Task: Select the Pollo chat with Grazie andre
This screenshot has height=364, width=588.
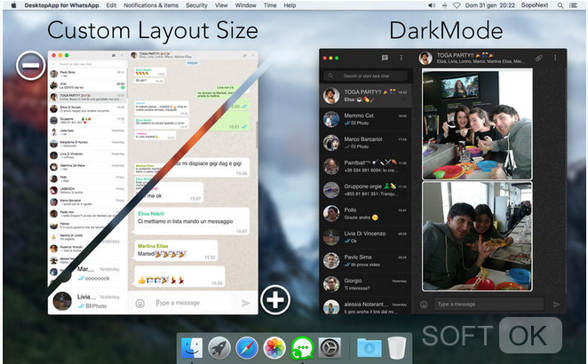Action: 366,214
